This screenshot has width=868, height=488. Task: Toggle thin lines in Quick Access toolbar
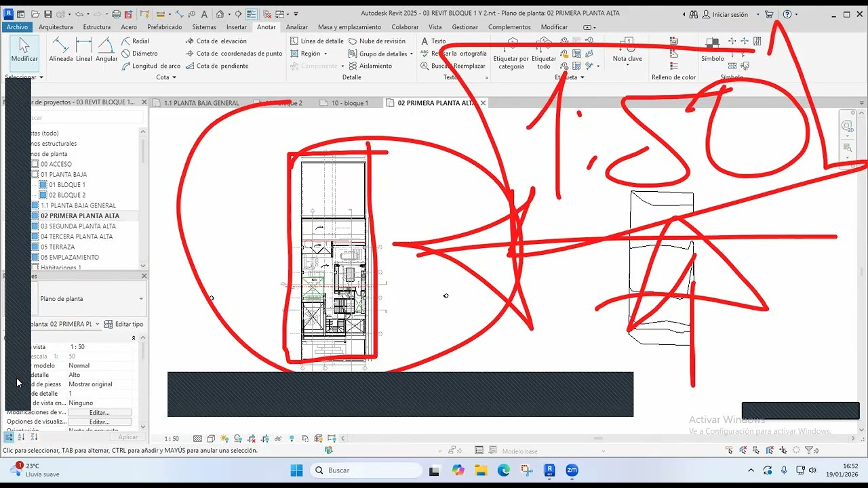[252, 14]
